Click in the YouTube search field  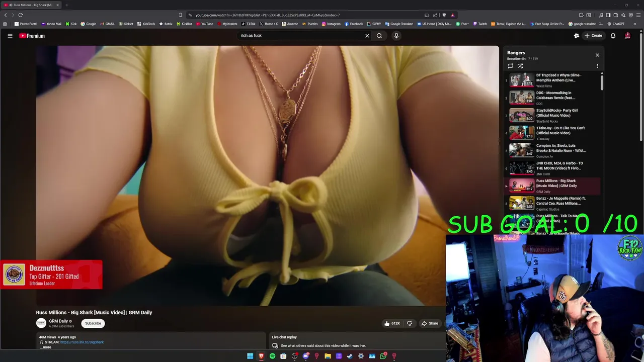click(x=301, y=36)
